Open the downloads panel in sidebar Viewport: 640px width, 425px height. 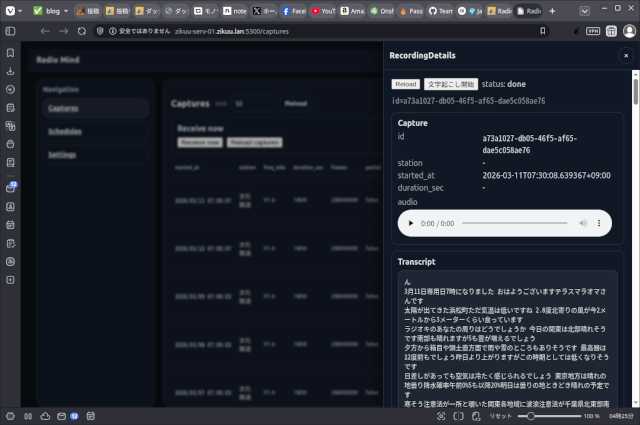(10, 71)
